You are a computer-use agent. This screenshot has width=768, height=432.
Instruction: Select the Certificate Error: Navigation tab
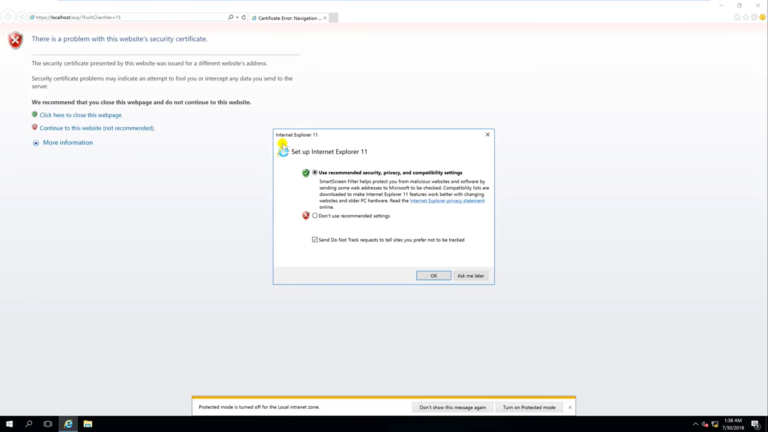coord(288,18)
